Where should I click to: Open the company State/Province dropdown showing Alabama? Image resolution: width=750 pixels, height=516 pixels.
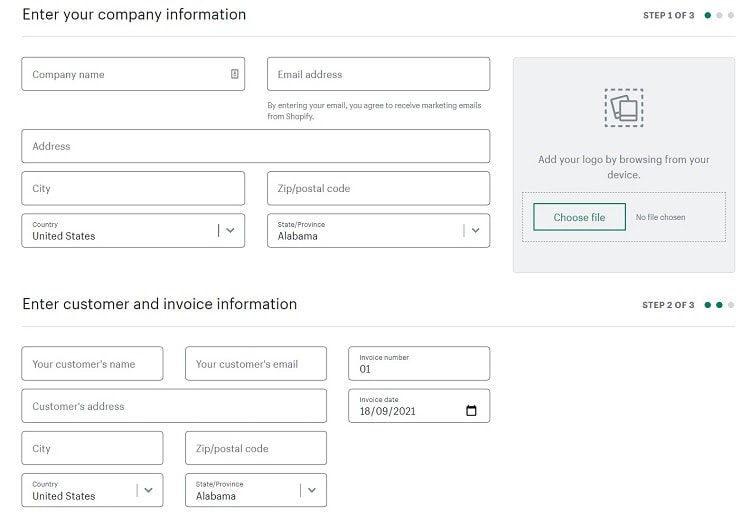[x=378, y=231]
